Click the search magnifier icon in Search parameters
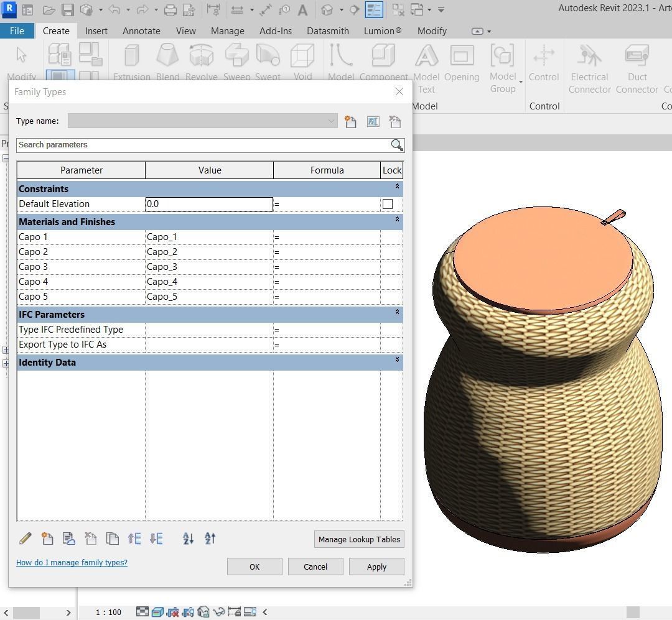672x620 pixels. (397, 146)
